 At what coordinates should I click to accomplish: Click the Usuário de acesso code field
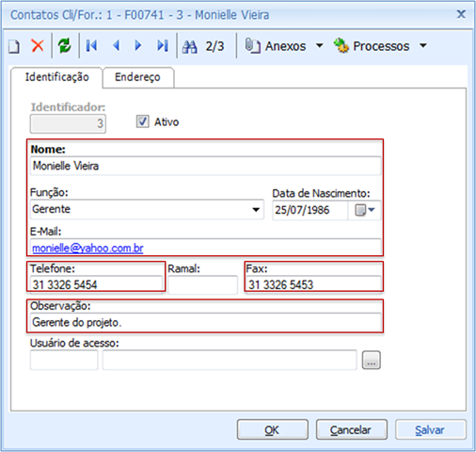click(64, 360)
